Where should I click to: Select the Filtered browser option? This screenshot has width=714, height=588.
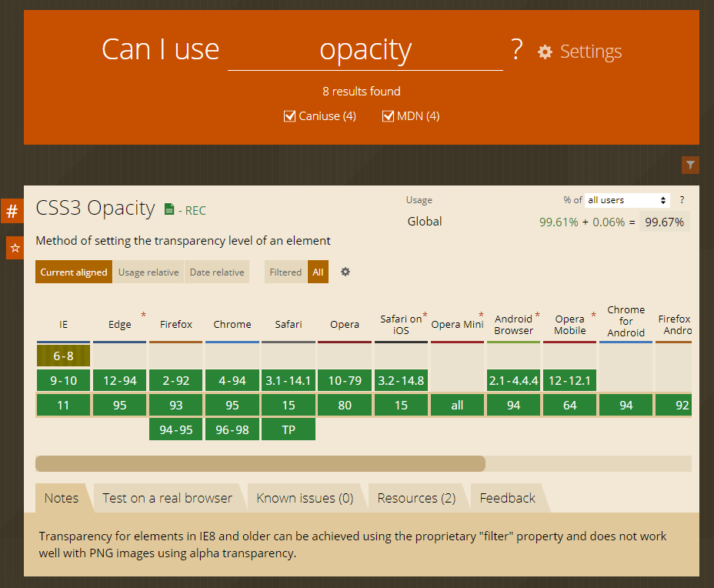[x=285, y=272]
